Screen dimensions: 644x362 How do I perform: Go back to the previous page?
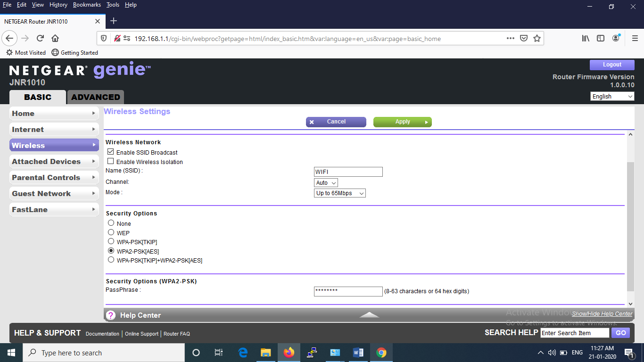coord(10,38)
